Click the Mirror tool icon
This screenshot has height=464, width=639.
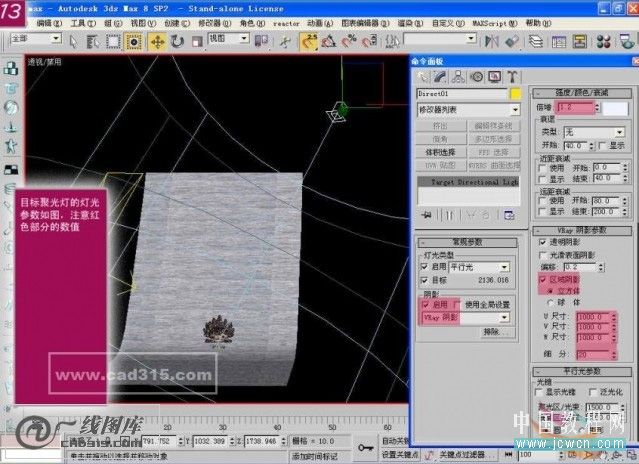point(491,41)
